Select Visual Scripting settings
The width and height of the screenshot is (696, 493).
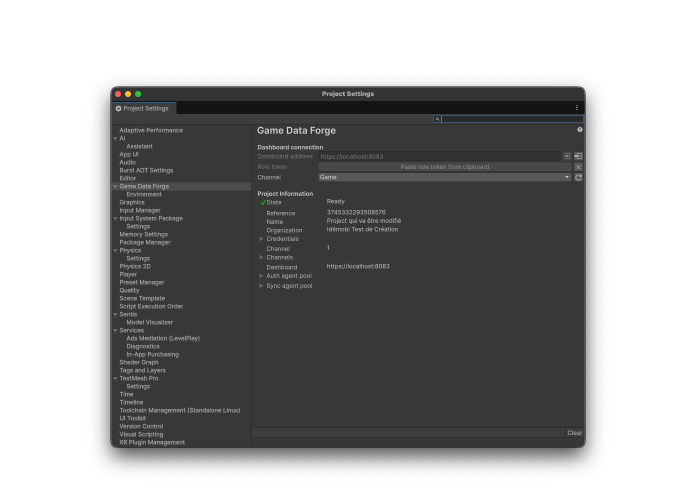(x=141, y=434)
